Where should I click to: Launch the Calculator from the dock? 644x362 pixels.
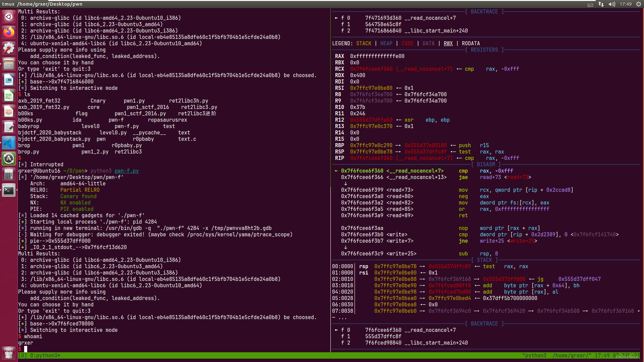tap(9, 174)
